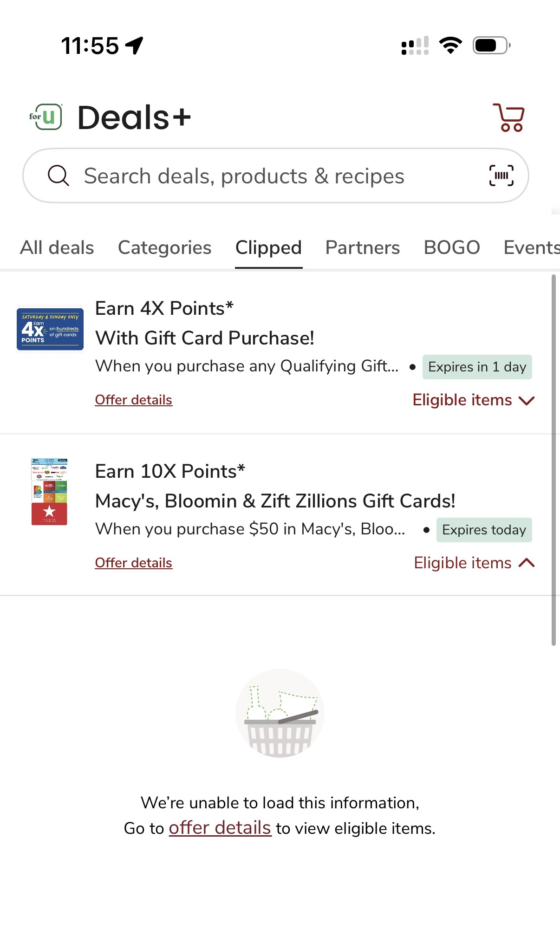Switch to the Events tab

click(531, 247)
